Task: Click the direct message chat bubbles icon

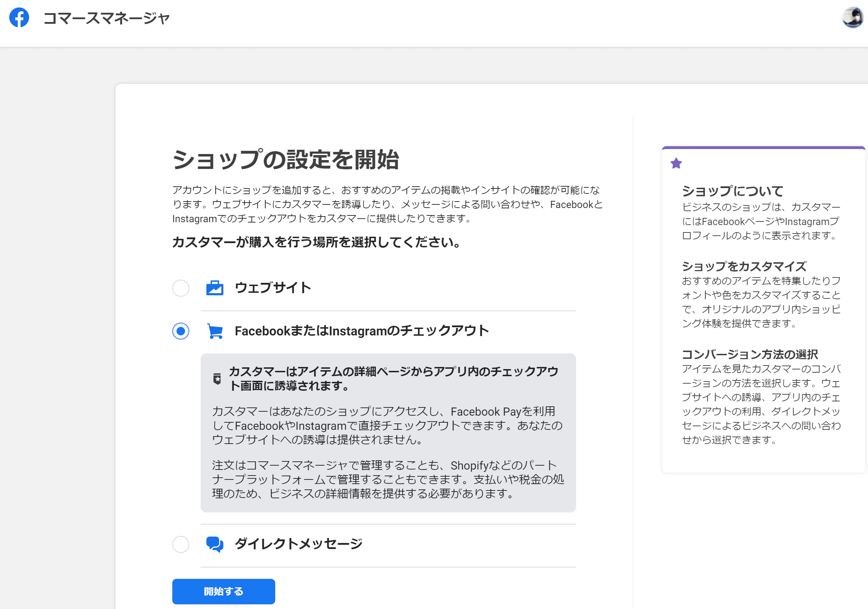Action: (x=215, y=544)
